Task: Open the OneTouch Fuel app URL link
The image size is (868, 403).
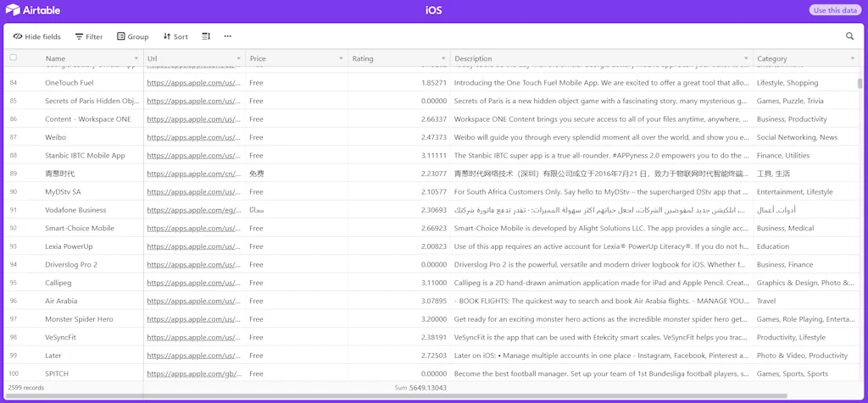Action: pos(194,83)
